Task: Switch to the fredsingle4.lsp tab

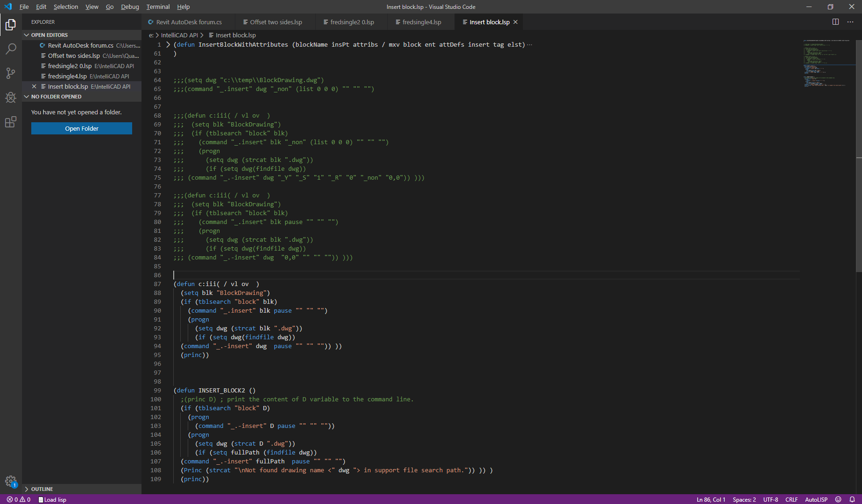Action: pos(422,22)
